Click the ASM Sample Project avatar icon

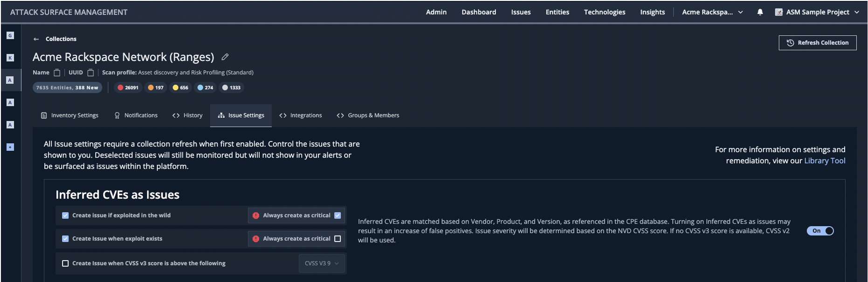(778, 12)
